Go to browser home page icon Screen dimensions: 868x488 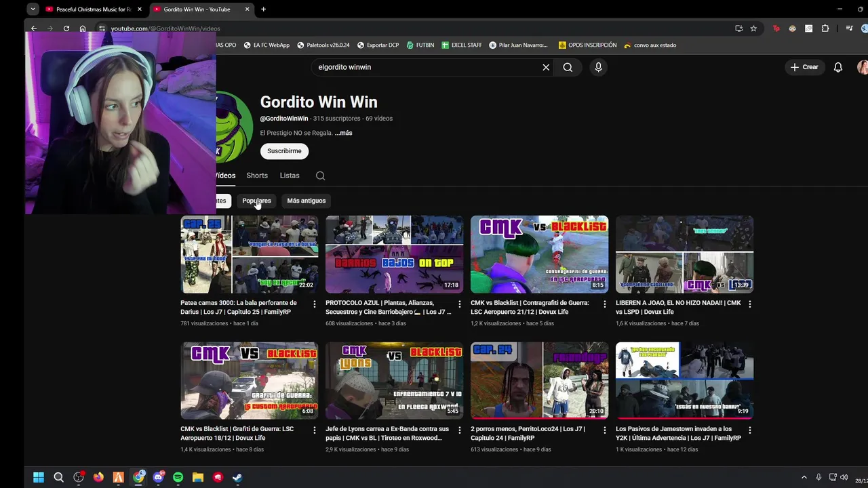point(83,28)
